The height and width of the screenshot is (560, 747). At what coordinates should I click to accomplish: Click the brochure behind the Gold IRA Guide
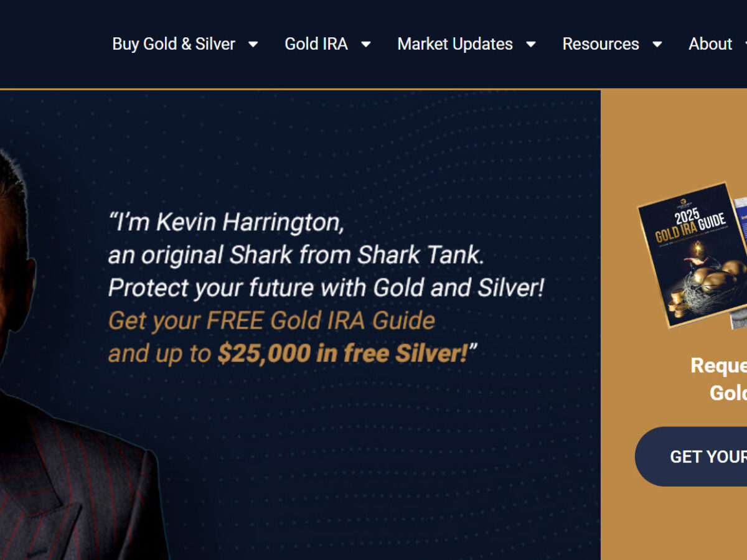[740, 261]
